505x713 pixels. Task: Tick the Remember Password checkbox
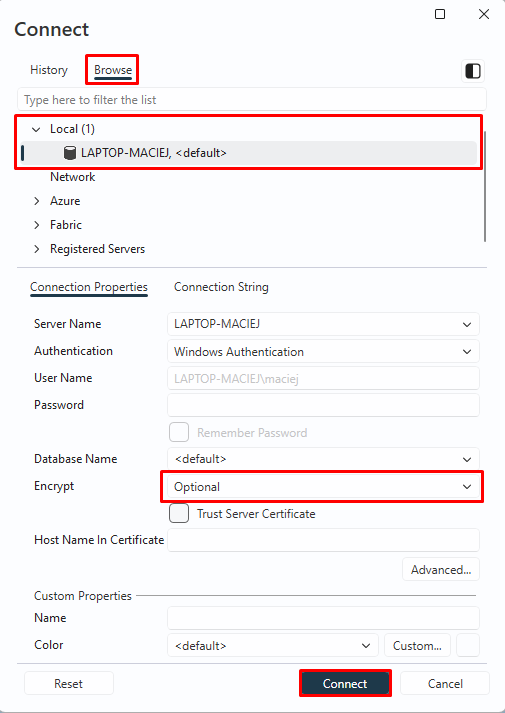pos(179,432)
